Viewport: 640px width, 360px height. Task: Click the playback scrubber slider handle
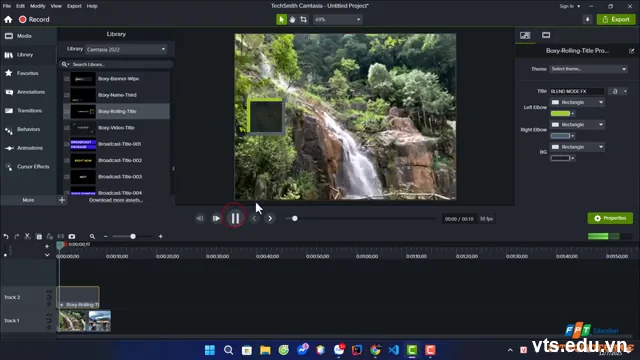click(x=295, y=218)
